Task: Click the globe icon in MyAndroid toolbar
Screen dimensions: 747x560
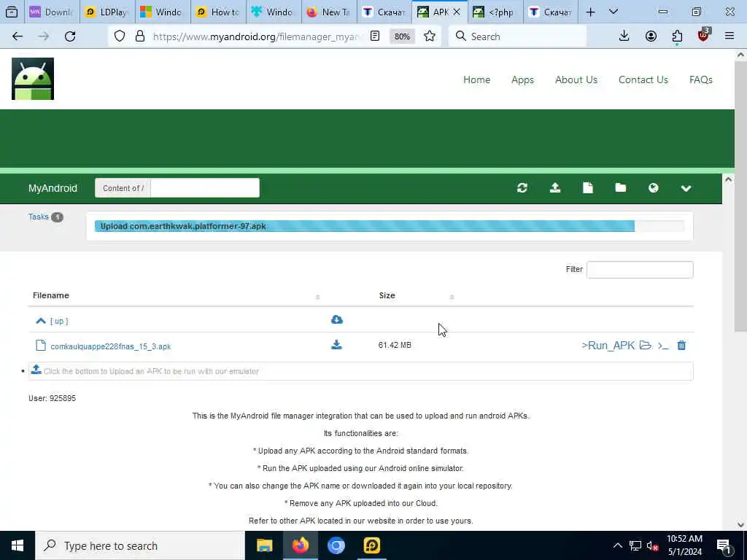Action: point(653,188)
